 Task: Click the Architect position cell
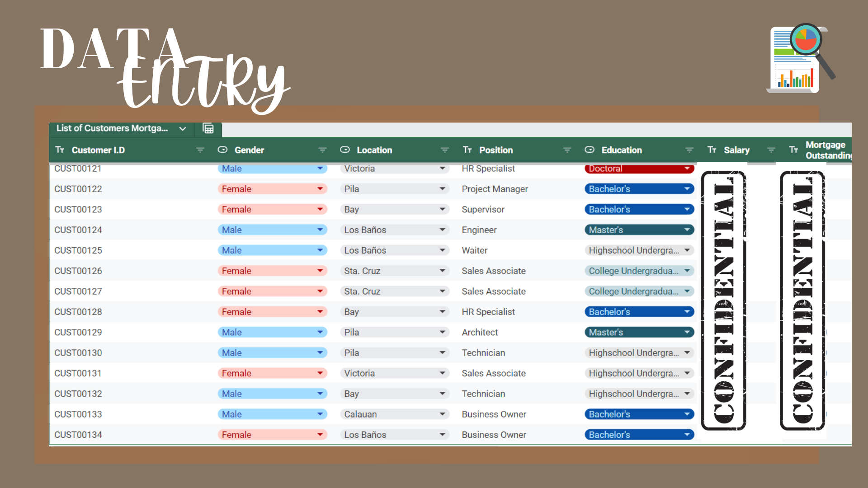click(480, 333)
